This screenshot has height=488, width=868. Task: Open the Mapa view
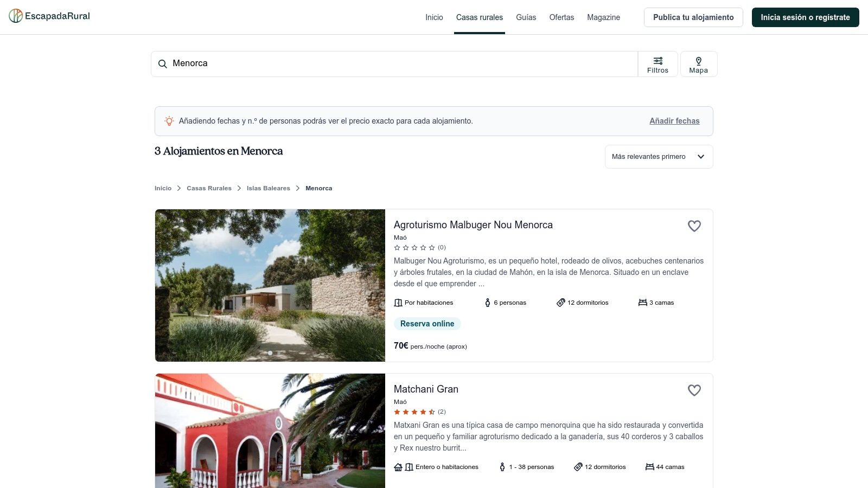coord(698,63)
